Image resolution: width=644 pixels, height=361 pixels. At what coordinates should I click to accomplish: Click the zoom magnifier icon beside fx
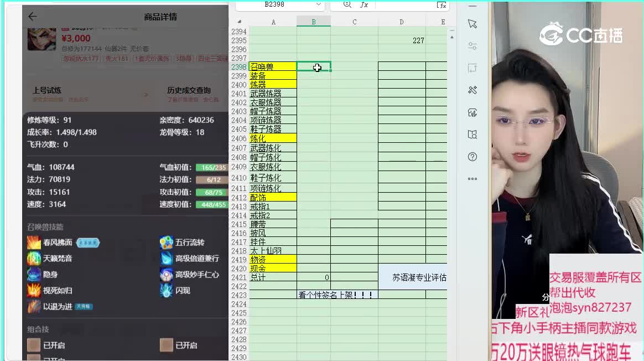pyautogui.click(x=347, y=4)
